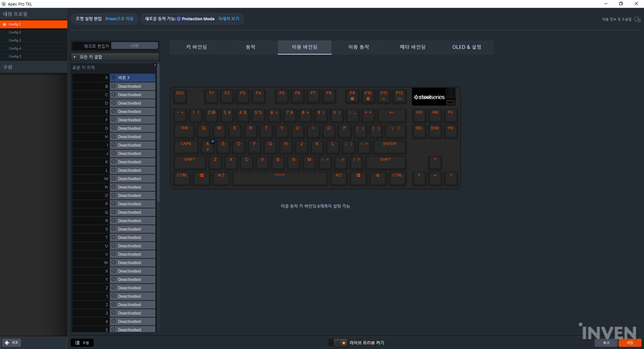Click the down arrow key on keyboard

point(435,178)
